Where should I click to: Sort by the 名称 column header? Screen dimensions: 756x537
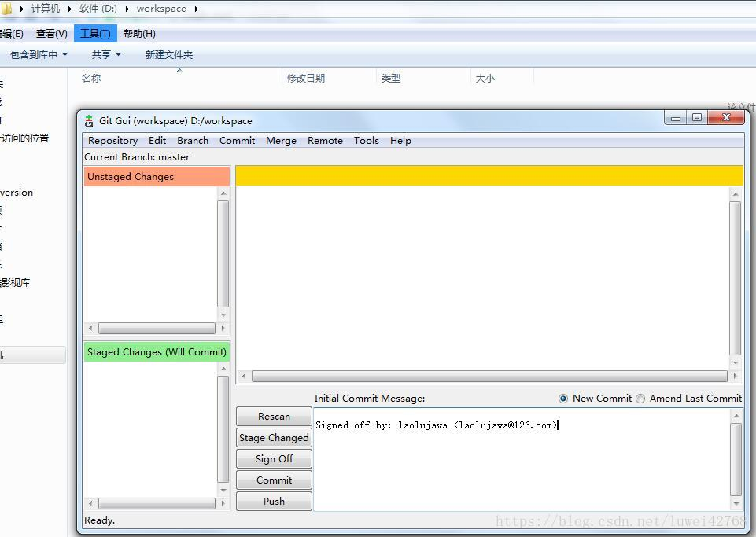click(91, 78)
